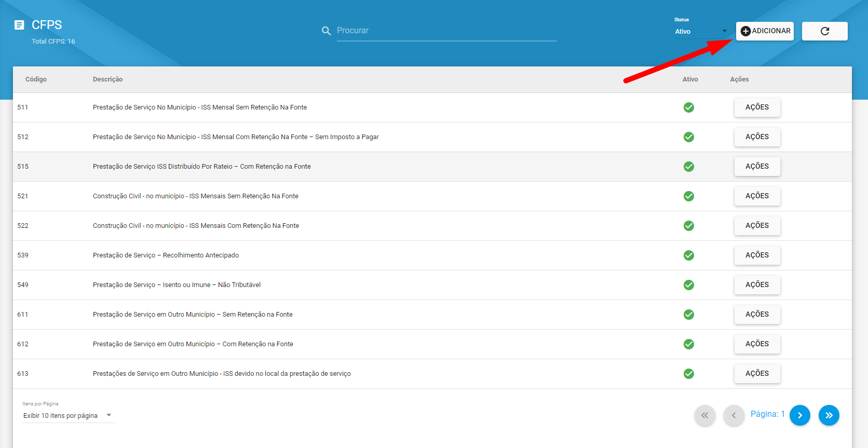The height and width of the screenshot is (448, 868).
Task: Select code cell 539
Action: pos(23,255)
